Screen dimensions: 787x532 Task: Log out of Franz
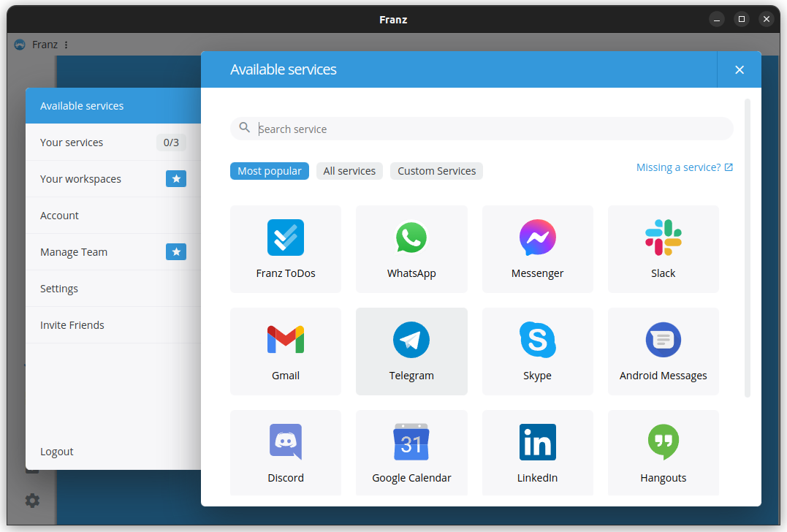pyautogui.click(x=56, y=451)
